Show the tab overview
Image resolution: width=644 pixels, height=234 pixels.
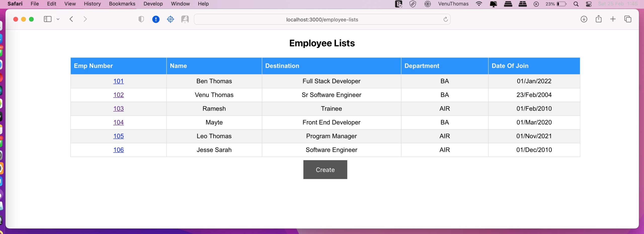[628, 19]
